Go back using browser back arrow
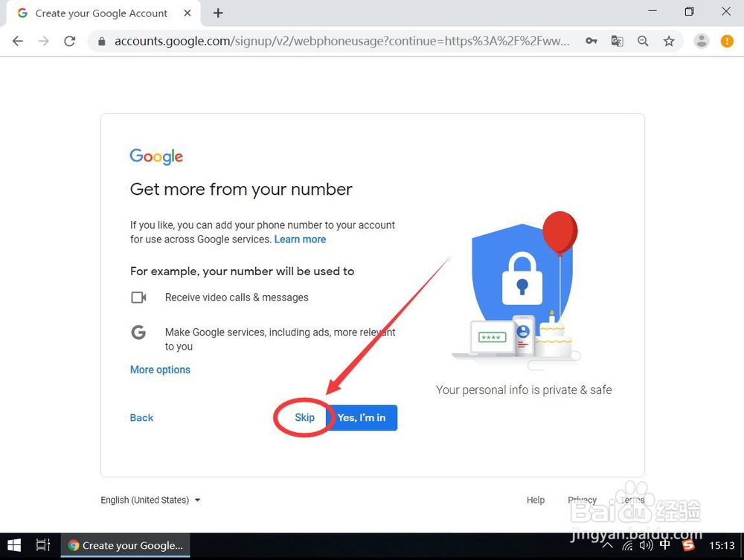The width and height of the screenshot is (744, 560). (18, 41)
